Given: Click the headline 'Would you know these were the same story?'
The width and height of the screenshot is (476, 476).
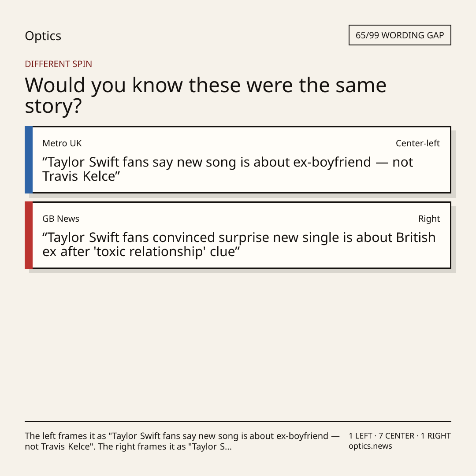Looking at the screenshot, I should click(205, 95).
